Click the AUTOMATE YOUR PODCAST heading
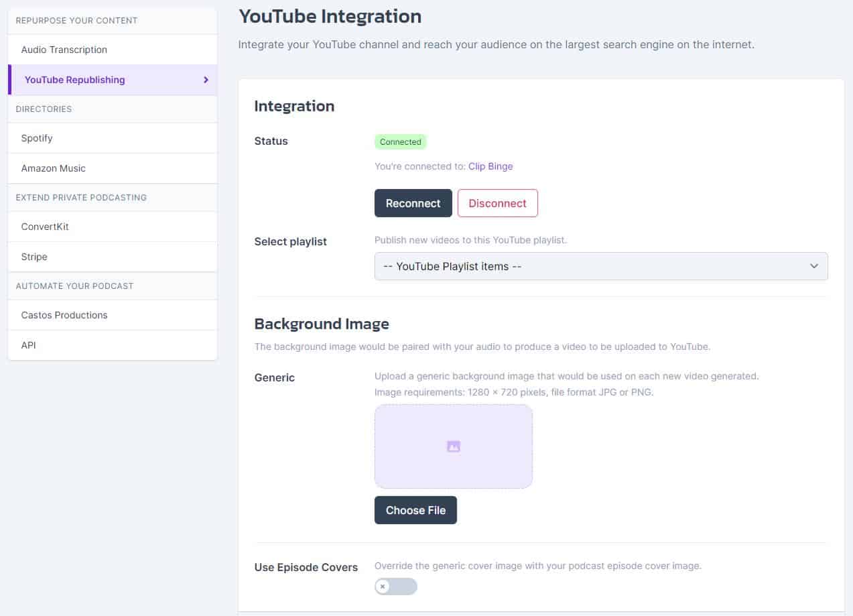 [74, 286]
